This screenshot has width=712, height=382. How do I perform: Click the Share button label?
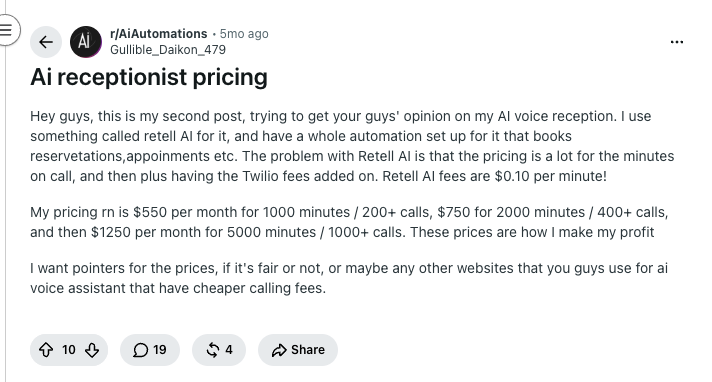tap(308, 350)
